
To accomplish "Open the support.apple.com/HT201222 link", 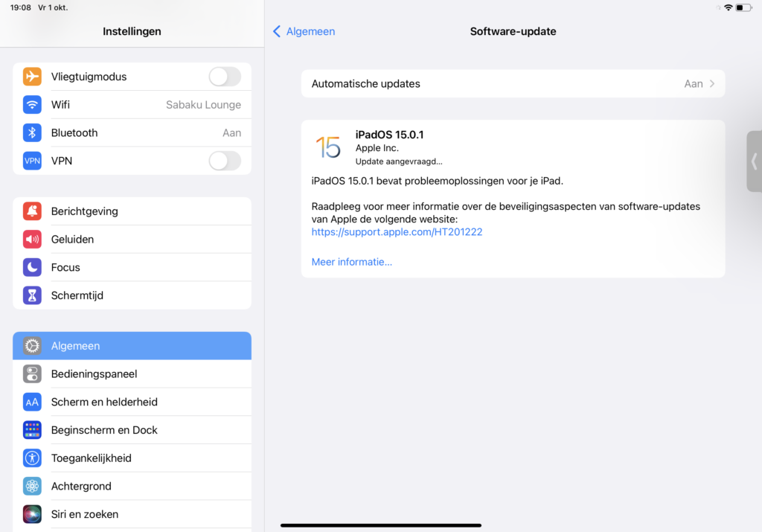I will pos(397,232).
